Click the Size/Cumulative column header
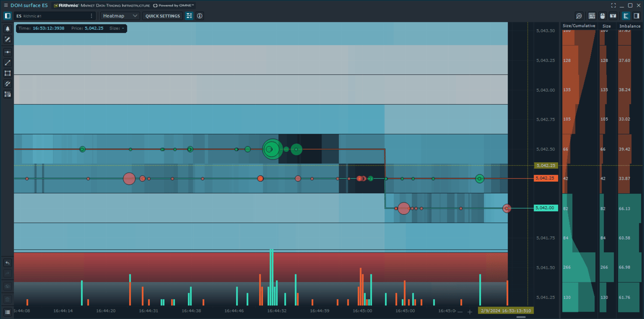 pos(579,26)
